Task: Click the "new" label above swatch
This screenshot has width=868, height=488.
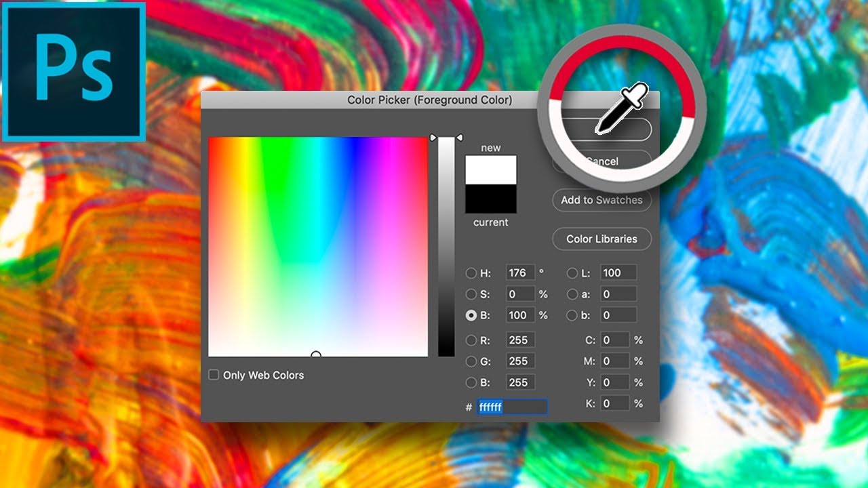Action: pos(491,148)
